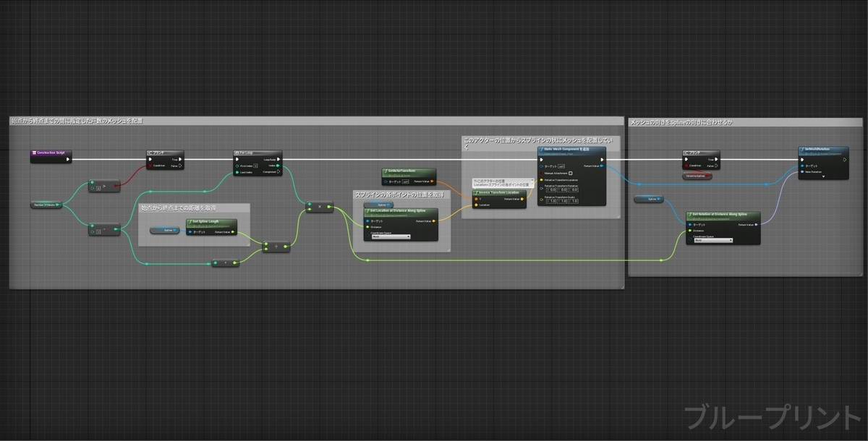Select the subtract math node
Image resolution: width=868 pixels, height=441 pixels.
tap(104, 229)
